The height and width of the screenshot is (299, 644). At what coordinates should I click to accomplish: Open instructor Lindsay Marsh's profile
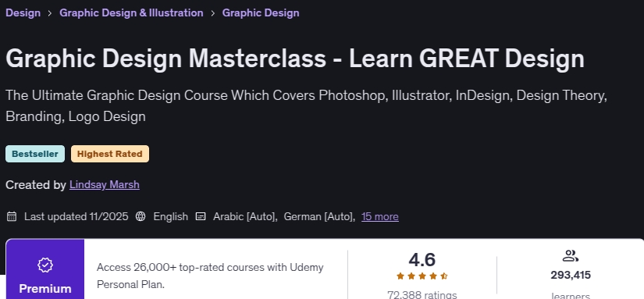coord(105,185)
